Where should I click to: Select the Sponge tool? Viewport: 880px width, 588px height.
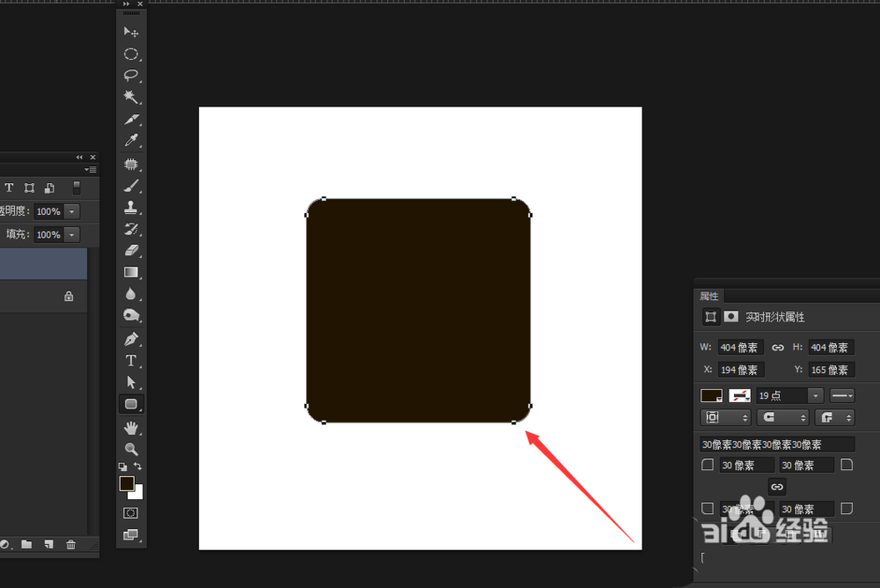(x=131, y=315)
